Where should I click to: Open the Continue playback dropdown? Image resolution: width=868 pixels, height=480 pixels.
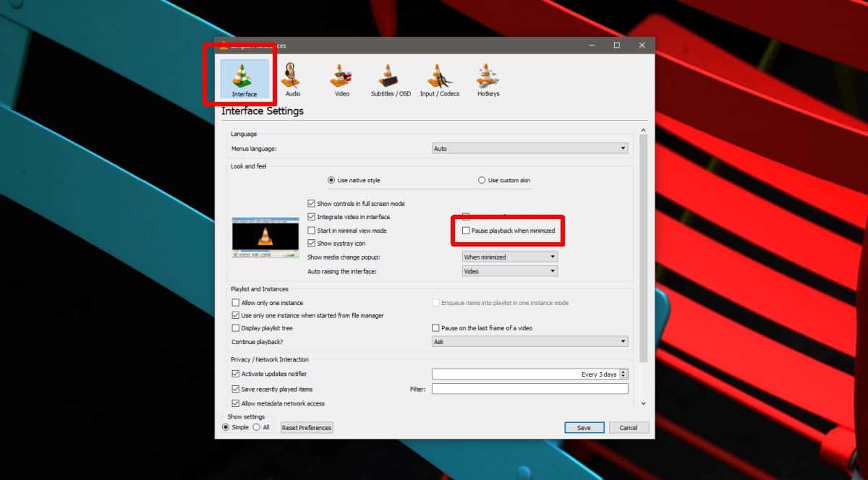click(530, 341)
